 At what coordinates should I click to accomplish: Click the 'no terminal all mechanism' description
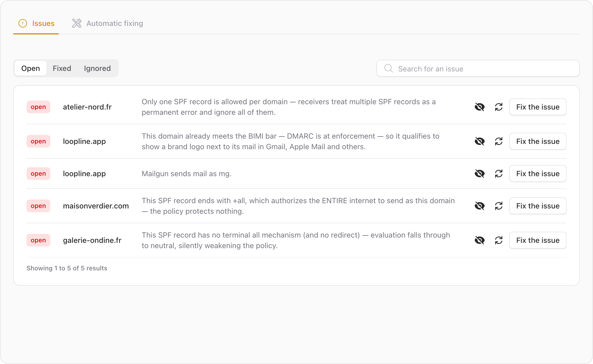(x=296, y=240)
